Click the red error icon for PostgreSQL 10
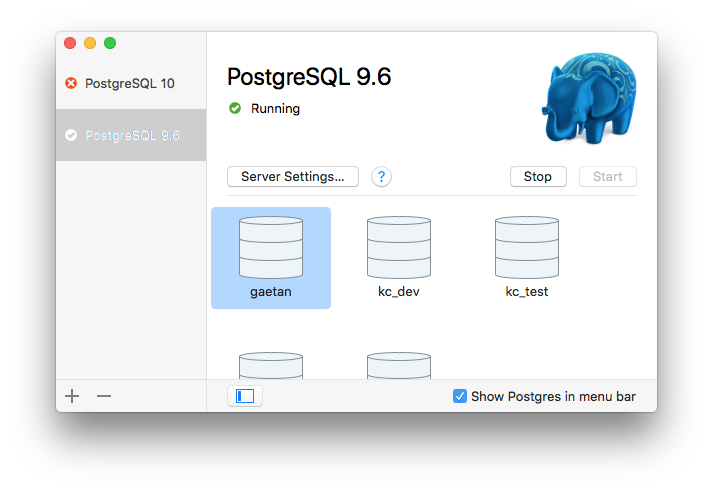 tap(71, 83)
